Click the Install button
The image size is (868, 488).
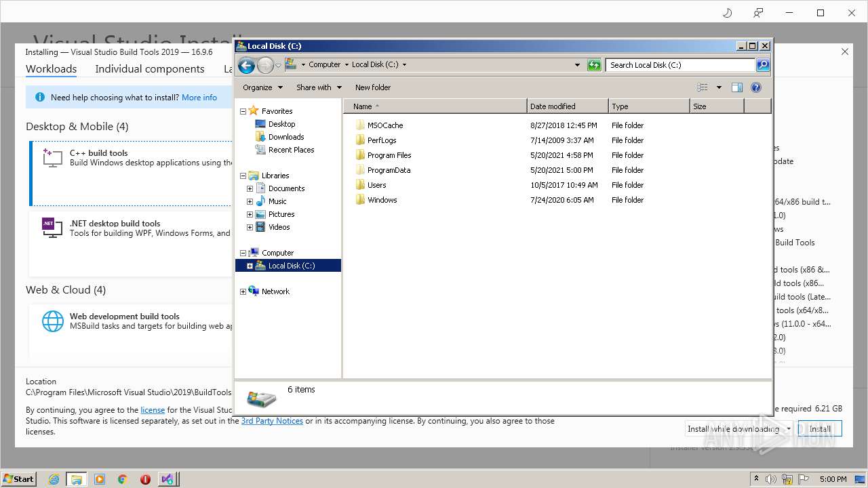coord(820,429)
